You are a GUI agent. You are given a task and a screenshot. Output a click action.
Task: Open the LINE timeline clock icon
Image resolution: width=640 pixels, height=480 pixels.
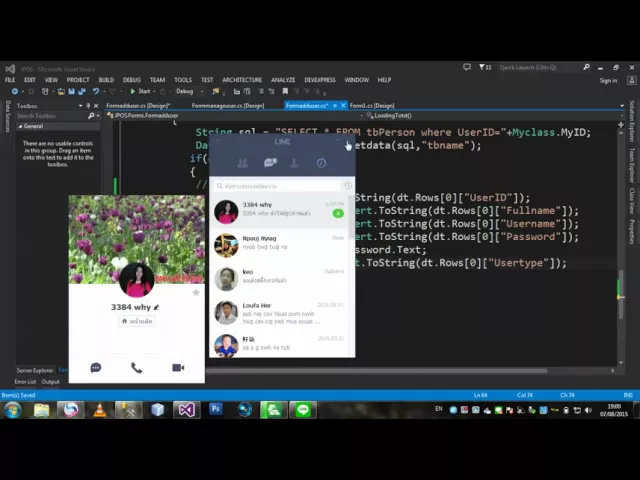coord(321,163)
